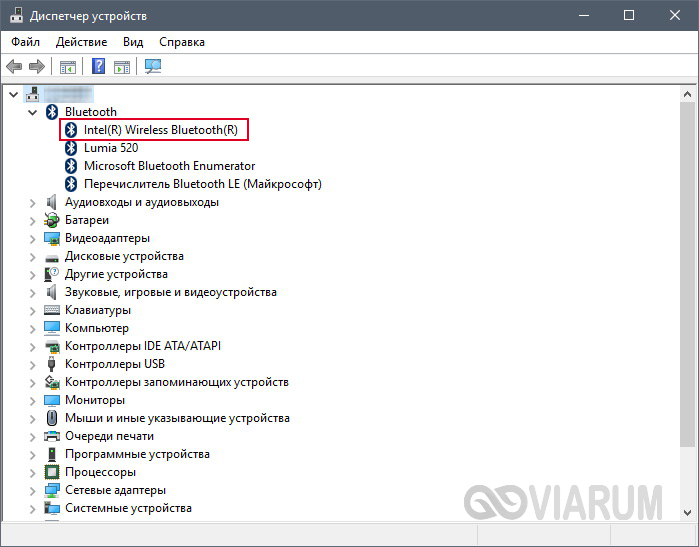Expand the Видеоадаптеры category arrow
Screen dimensions: 699x547
(x=33, y=239)
